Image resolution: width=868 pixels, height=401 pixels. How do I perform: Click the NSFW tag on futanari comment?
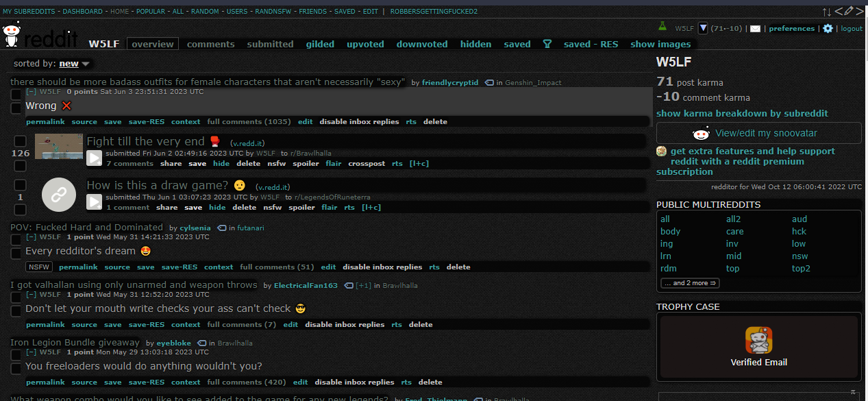pyautogui.click(x=39, y=267)
